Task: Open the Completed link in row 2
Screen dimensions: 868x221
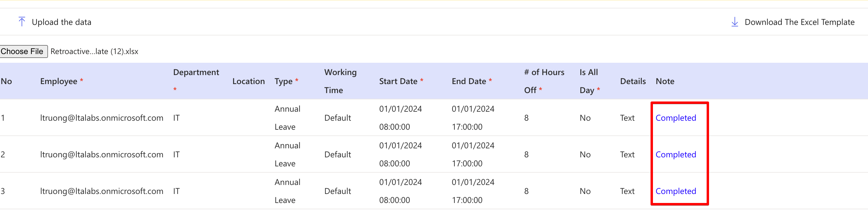Action: pyautogui.click(x=676, y=155)
